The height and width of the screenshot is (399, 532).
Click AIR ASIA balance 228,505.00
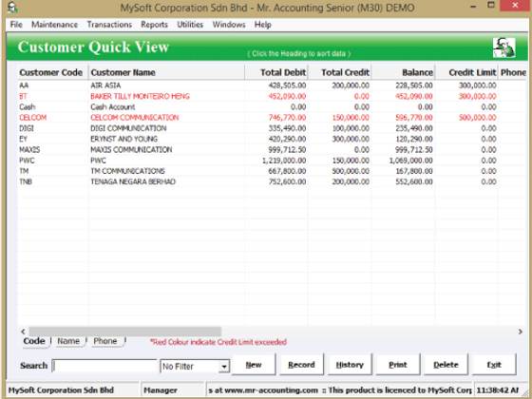pyautogui.click(x=414, y=85)
